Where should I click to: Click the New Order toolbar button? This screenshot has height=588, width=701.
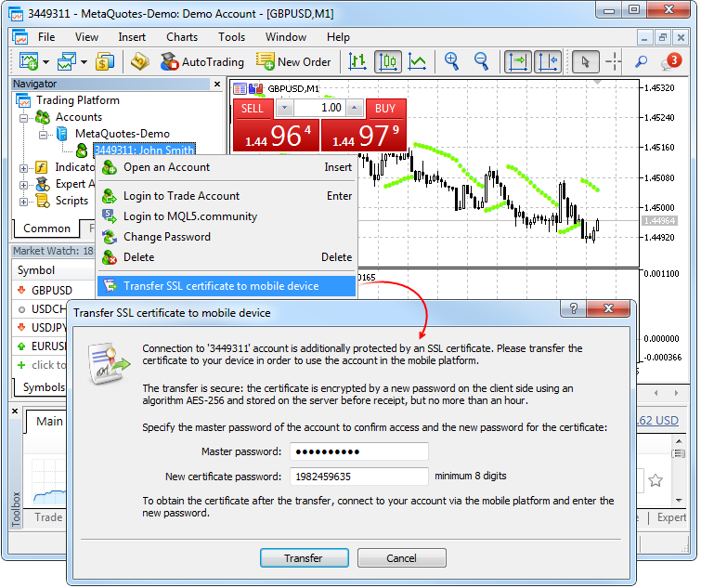pos(293,61)
